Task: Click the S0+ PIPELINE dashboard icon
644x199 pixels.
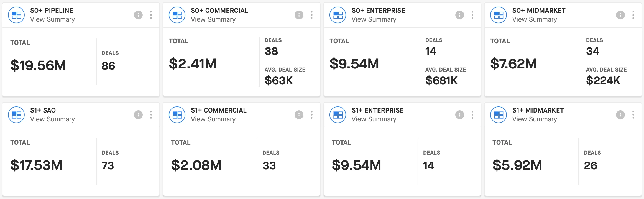Action: tap(16, 15)
